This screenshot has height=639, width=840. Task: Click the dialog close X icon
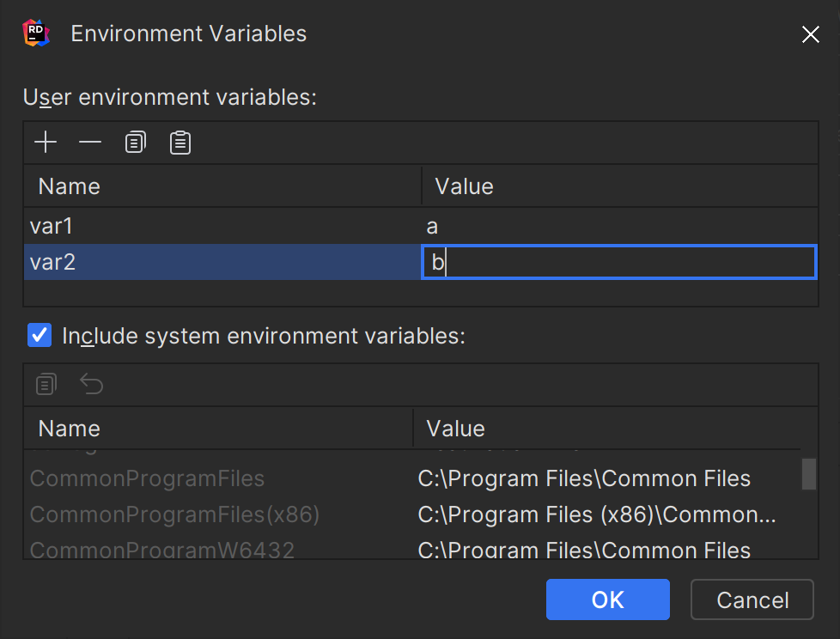click(811, 34)
